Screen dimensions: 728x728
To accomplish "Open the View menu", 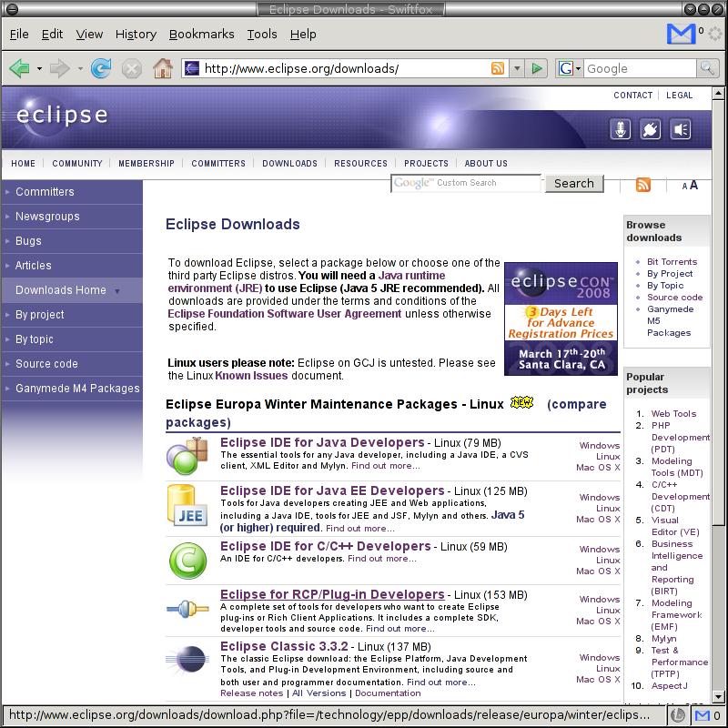I will [x=89, y=34].
